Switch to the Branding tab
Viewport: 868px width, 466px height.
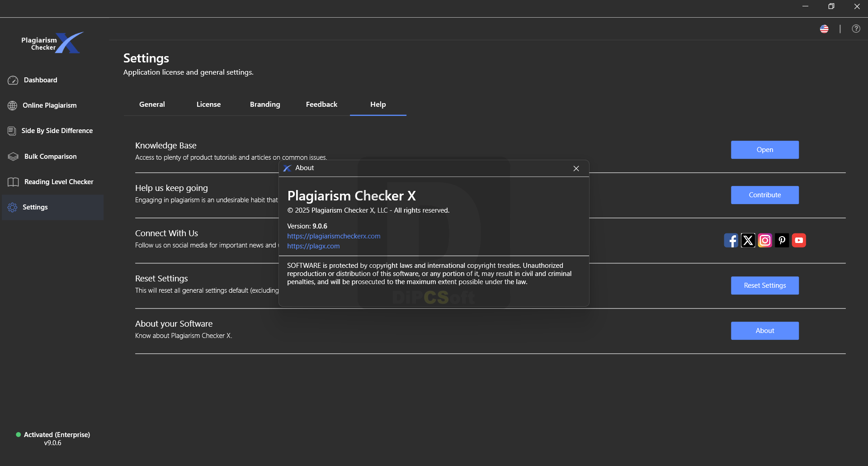[x=265, y=105]
